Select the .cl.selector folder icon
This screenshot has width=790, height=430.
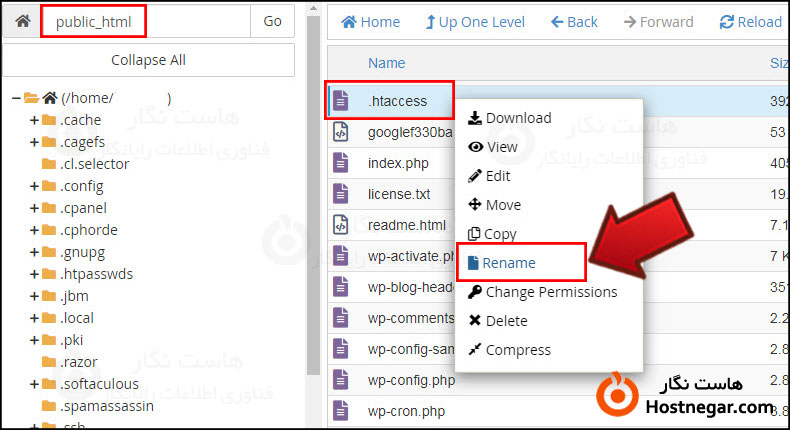(x=49, y=164)
